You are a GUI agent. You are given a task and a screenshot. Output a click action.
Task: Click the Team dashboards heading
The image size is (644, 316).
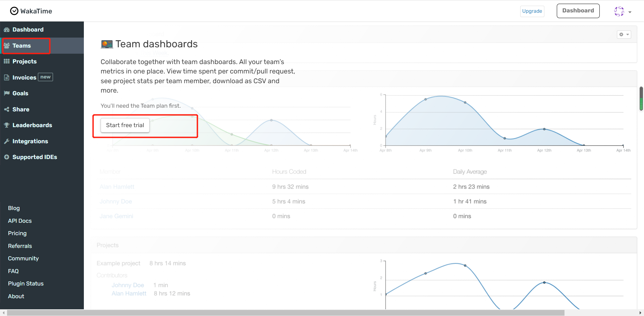coord(157,44)
